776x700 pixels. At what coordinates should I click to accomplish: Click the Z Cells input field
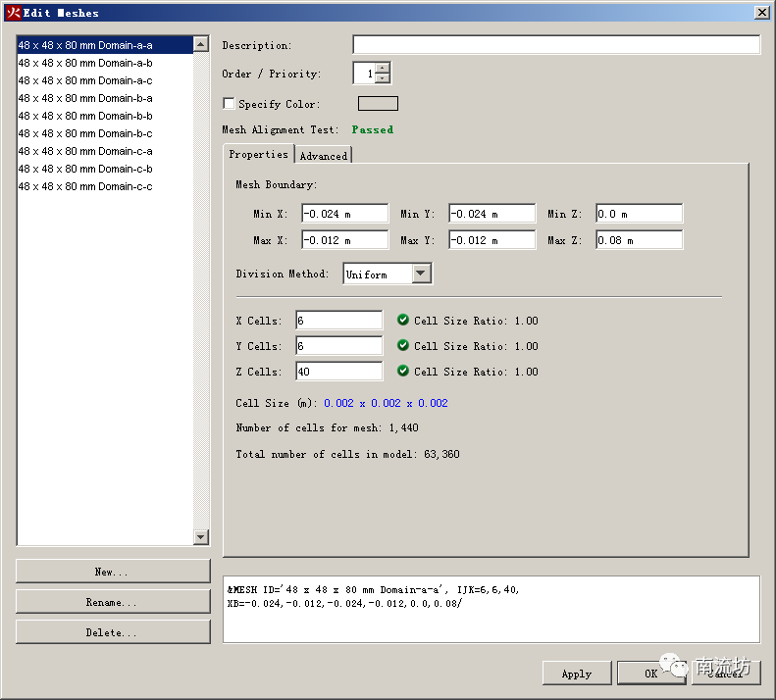click(338, 372)
